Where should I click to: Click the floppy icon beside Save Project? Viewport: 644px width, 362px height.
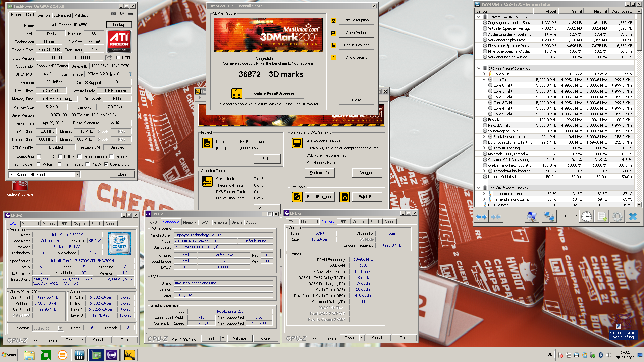point(333,33)
